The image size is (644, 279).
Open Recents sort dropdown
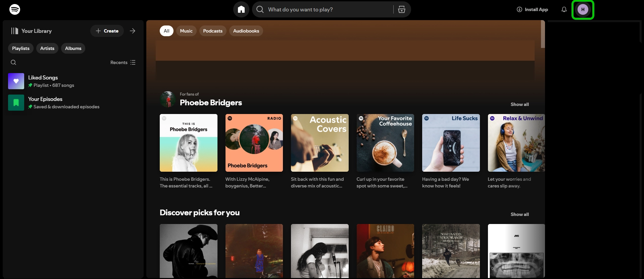coord(123,62)
